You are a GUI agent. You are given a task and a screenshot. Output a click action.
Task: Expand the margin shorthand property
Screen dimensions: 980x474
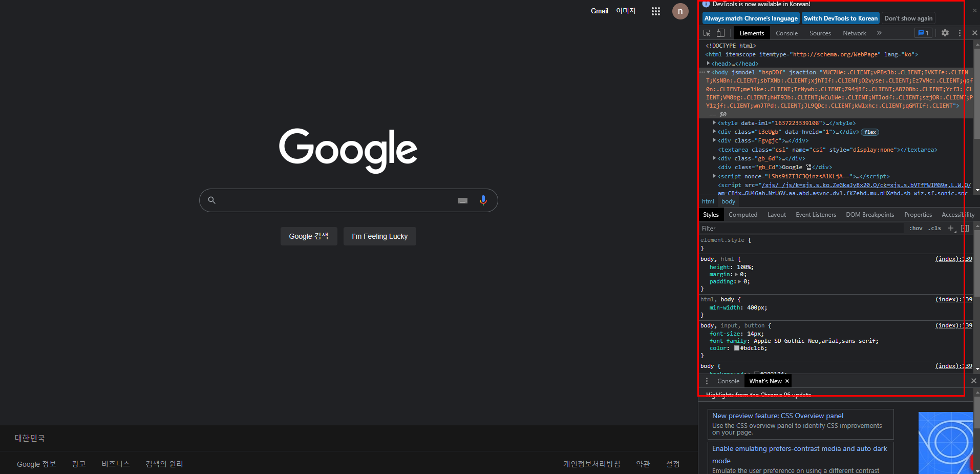[x=736, y=274]
